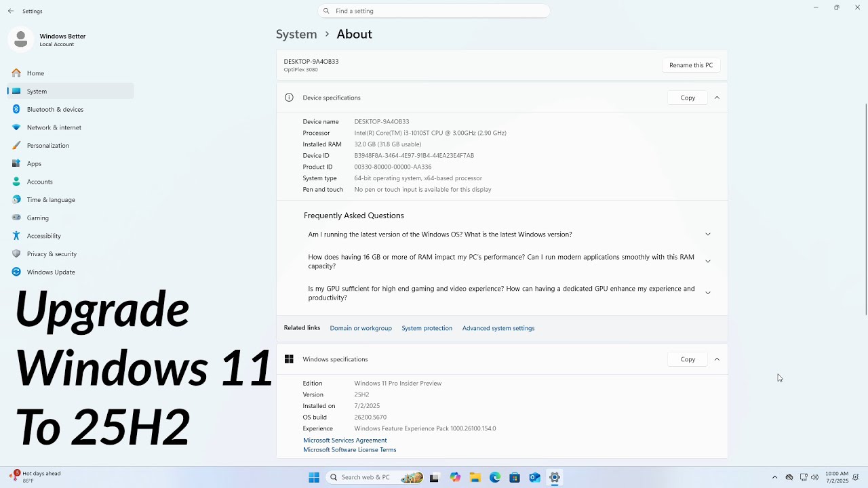Open the Windows Start menu
This screenshot has width=868, height=488.
tap(314, 477)
